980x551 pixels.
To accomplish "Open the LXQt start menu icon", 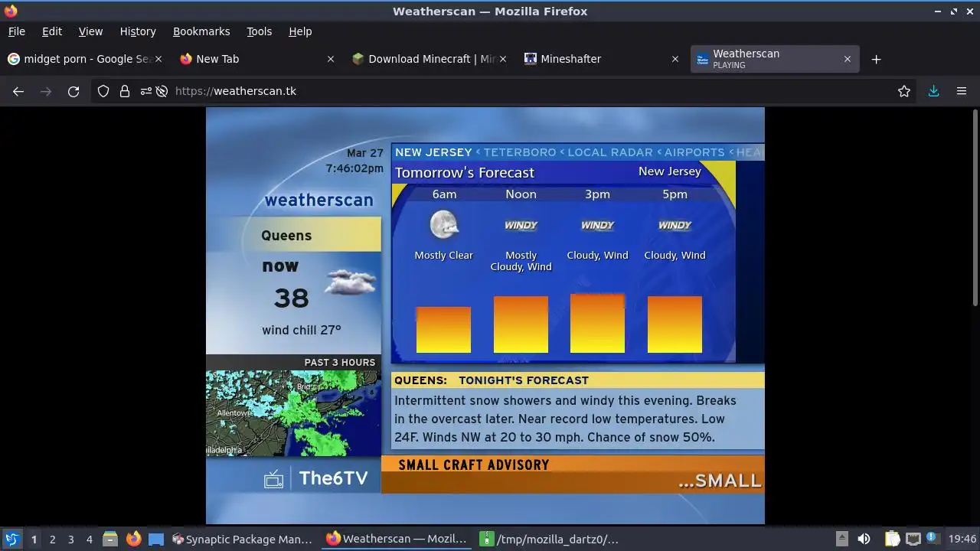I will coord(11,539).
